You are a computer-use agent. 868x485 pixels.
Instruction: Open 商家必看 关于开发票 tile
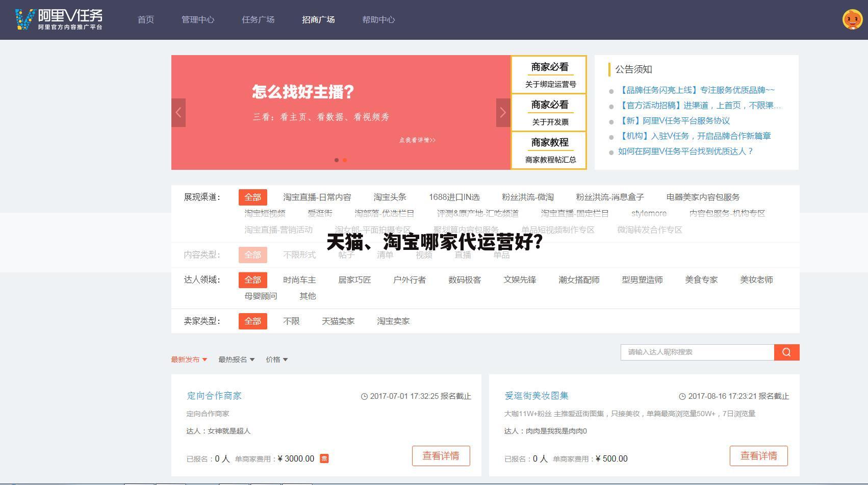pos(549,112)
